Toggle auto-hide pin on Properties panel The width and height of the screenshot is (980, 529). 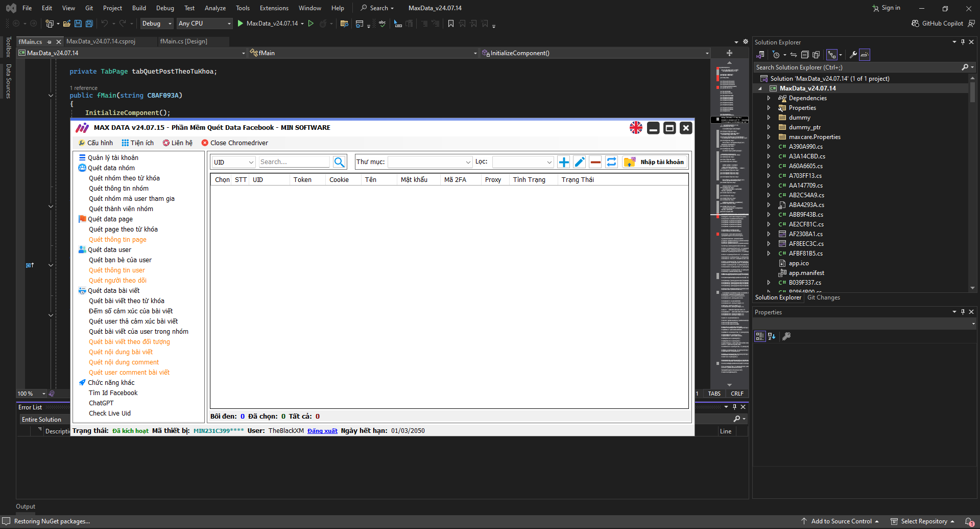point(963,312)
